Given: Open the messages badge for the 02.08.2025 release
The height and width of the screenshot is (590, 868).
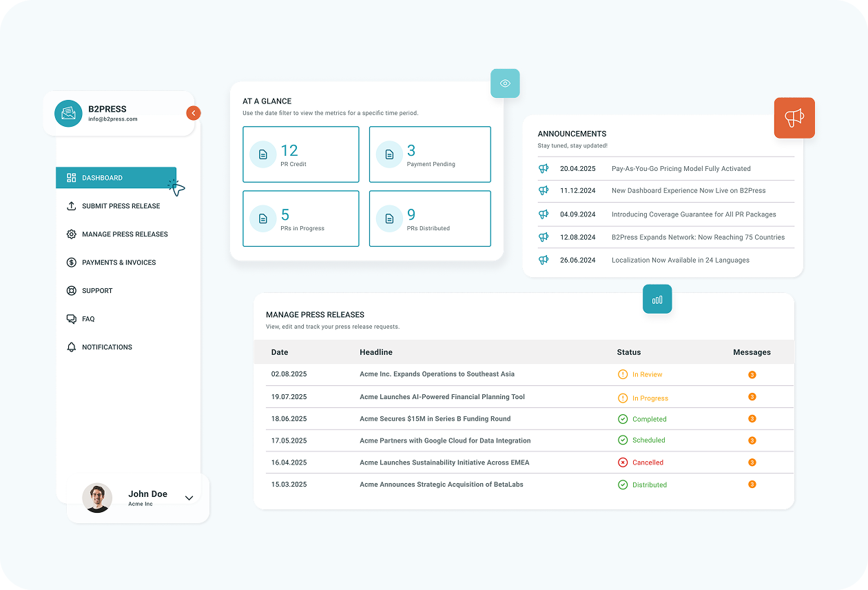Looking at the screenshot, I should tap(752, 374).
